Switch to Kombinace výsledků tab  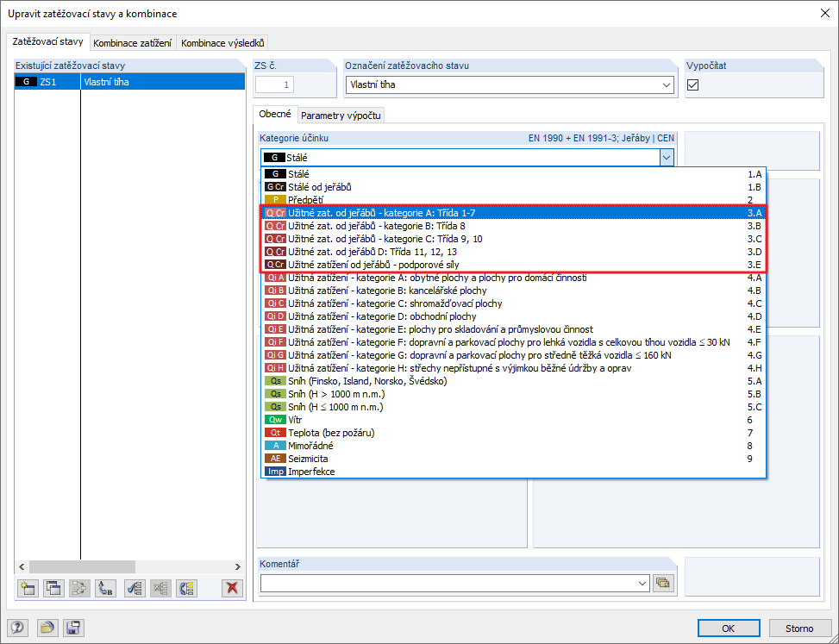pos(222,43)
